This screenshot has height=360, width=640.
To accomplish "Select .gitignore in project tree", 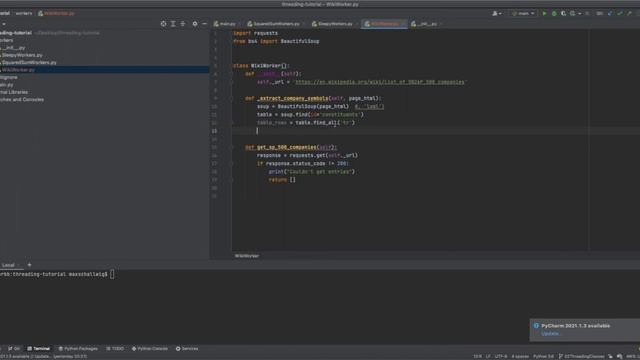I will [9, 77].
